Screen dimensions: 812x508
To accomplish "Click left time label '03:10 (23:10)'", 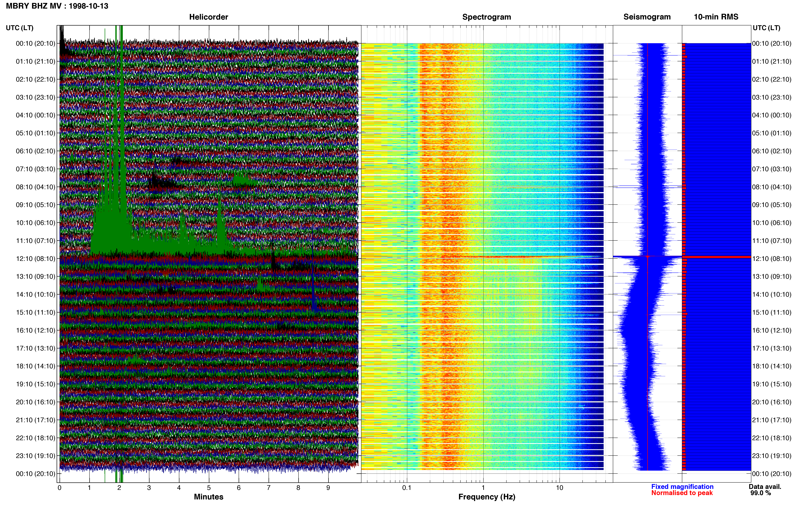I will [36, 97].
